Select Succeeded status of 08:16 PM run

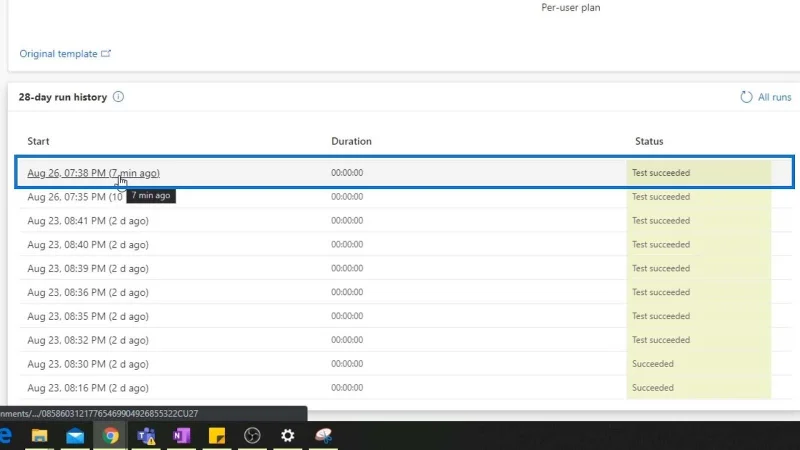pyautogui.click(x=653, y=388)
